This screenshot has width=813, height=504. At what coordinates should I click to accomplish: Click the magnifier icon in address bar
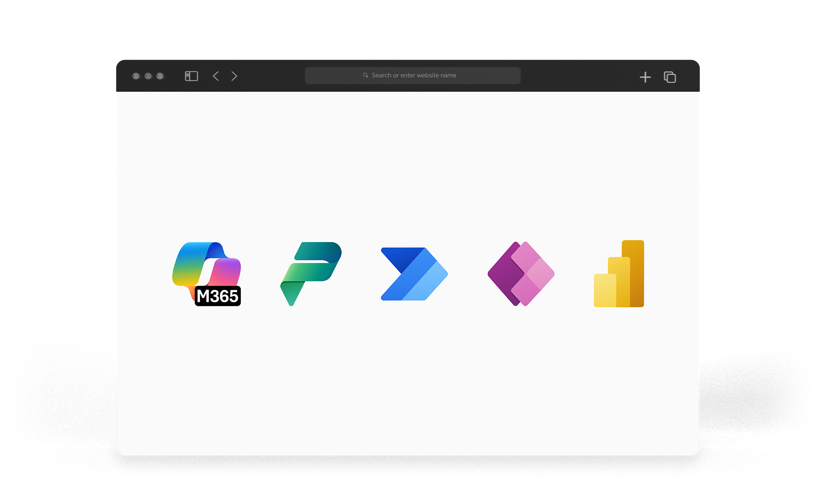(x=365, y=75)
